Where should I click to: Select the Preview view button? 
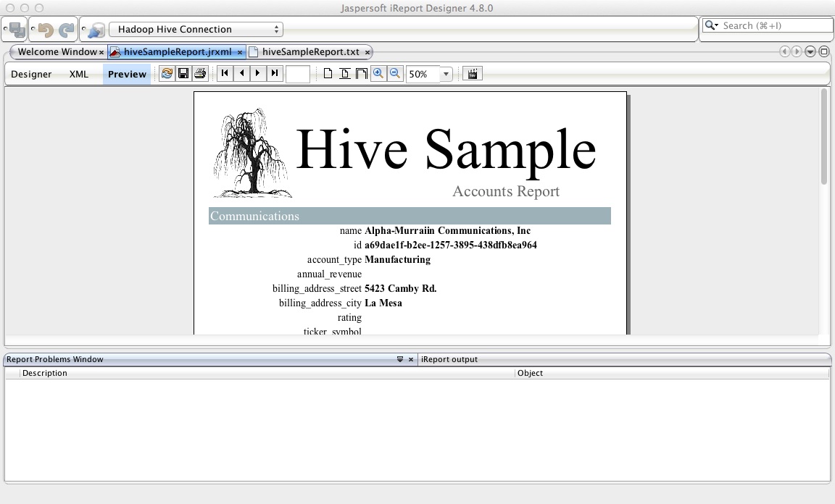(127, 74)
